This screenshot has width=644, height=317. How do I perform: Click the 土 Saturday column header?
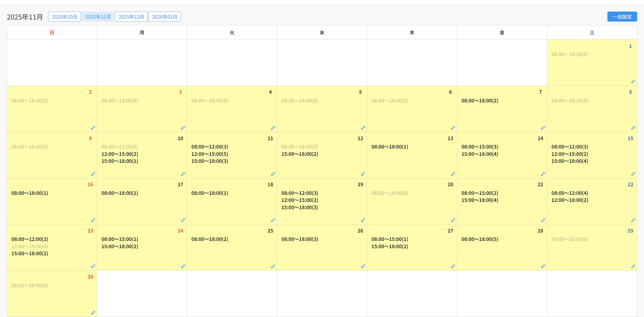[592, 32]
